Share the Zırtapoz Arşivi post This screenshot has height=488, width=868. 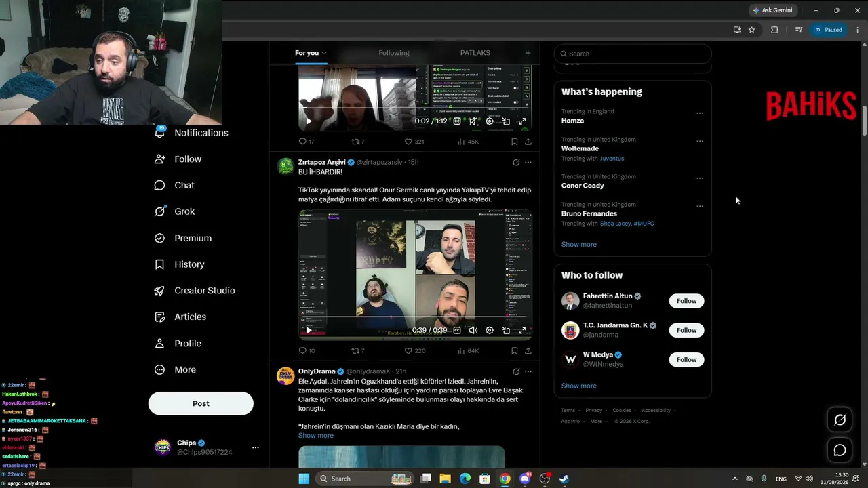point(528,350)
